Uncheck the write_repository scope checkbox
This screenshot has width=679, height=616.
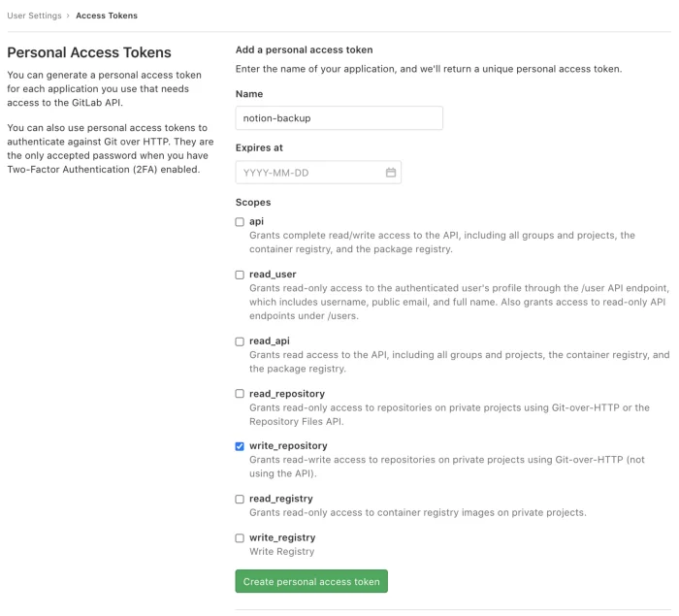[x=240, y=446]
